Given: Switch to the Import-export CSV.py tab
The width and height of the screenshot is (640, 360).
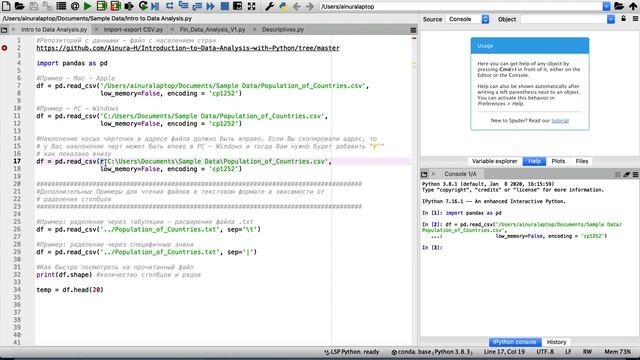Looking at the screenshot, I should pos(133,30).
